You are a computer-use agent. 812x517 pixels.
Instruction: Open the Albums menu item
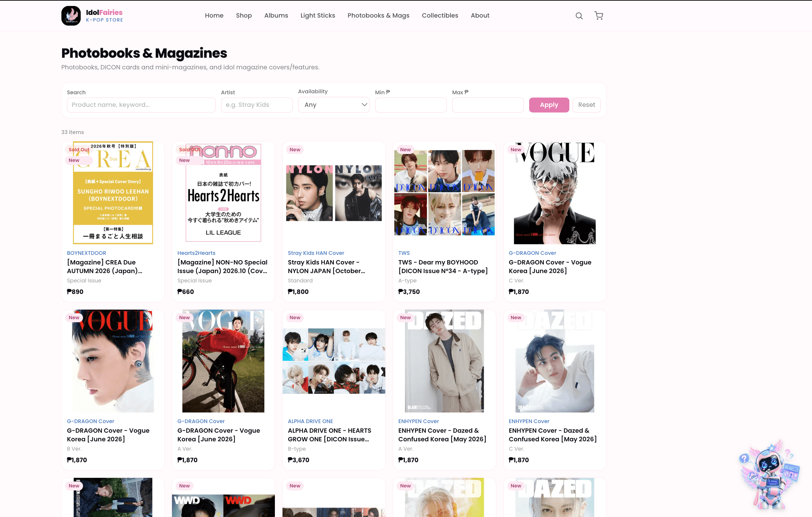point(276,16)
